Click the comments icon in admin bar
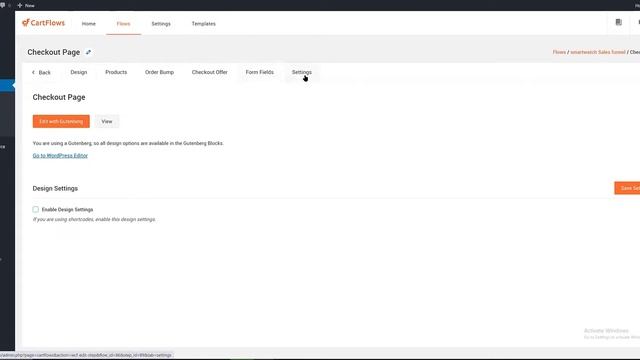Image resolution: width=640 pixels, height=360 pixels. pyautogui.click(x=3, y=5)
